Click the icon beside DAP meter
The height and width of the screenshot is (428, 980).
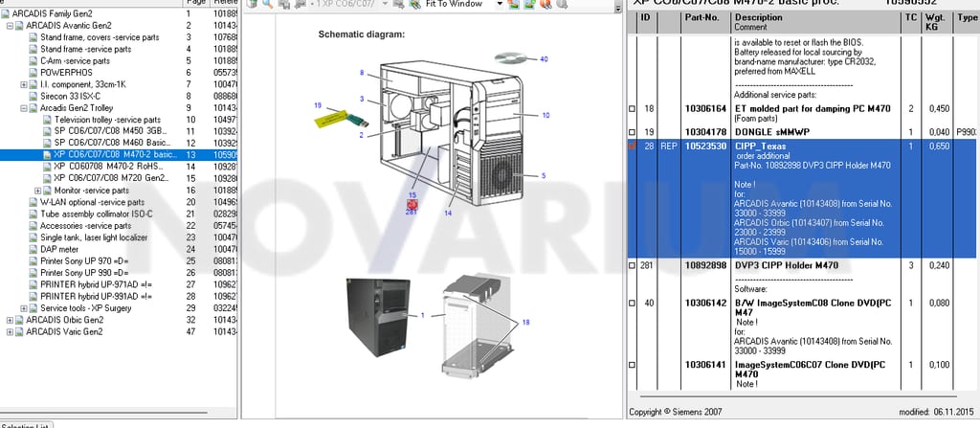(34, 249)
